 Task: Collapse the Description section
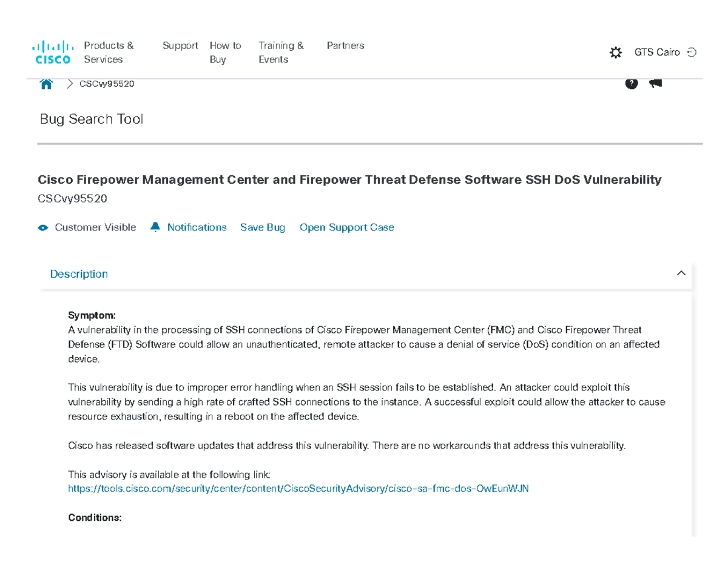point(682,274)
